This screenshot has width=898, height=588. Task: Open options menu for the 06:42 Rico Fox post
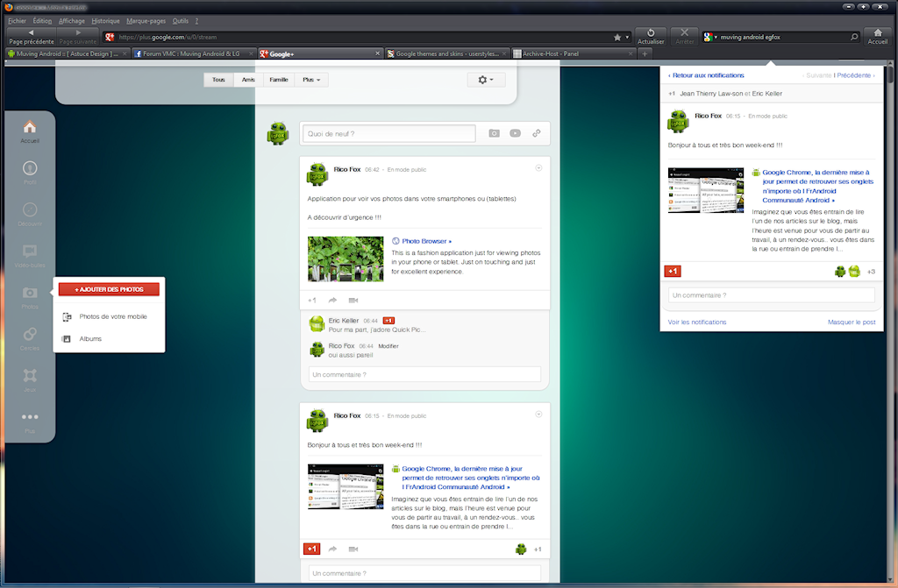538,167
